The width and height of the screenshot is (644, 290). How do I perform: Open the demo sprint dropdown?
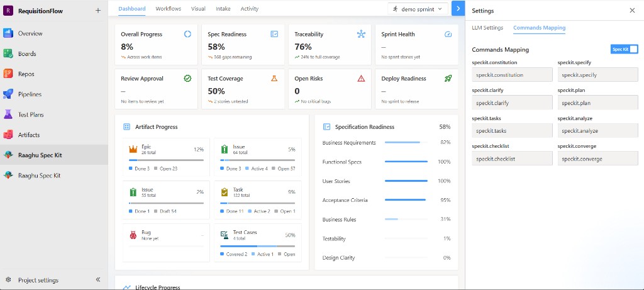point(418,9)
